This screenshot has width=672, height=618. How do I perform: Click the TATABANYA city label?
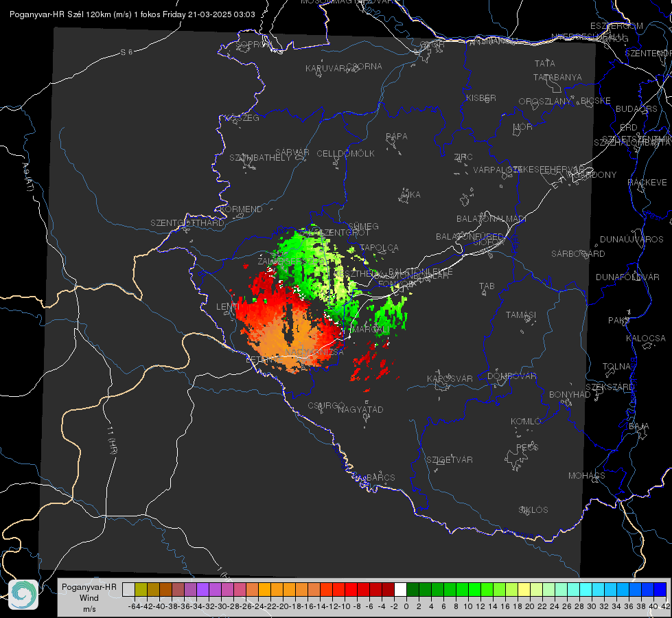point(557,77)
